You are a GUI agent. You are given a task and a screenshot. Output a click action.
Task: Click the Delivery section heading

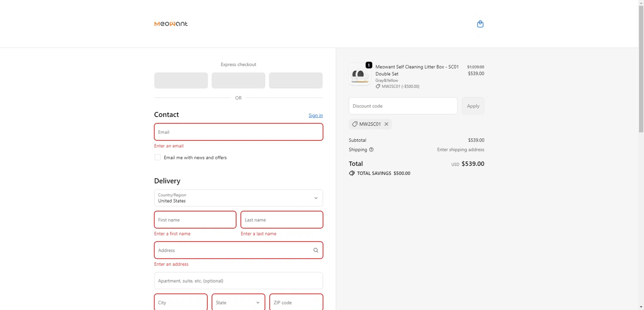pyautogui.click(x=167, y=181)
